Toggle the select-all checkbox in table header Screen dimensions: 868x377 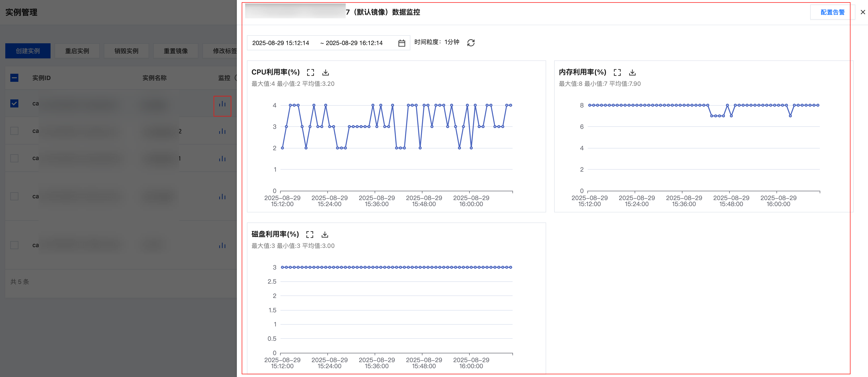14,78
